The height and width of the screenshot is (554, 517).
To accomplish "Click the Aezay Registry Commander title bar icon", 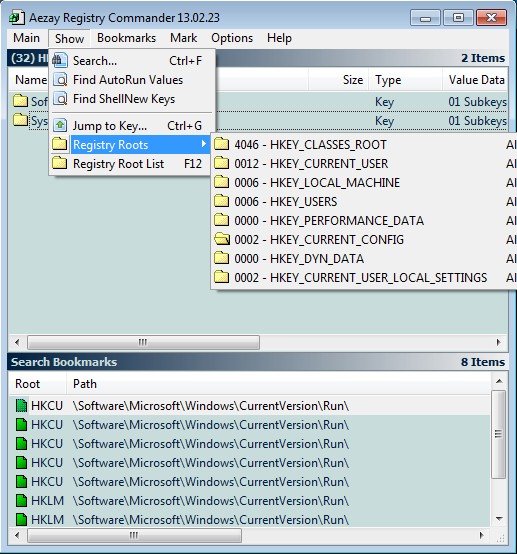I will 17,17.
